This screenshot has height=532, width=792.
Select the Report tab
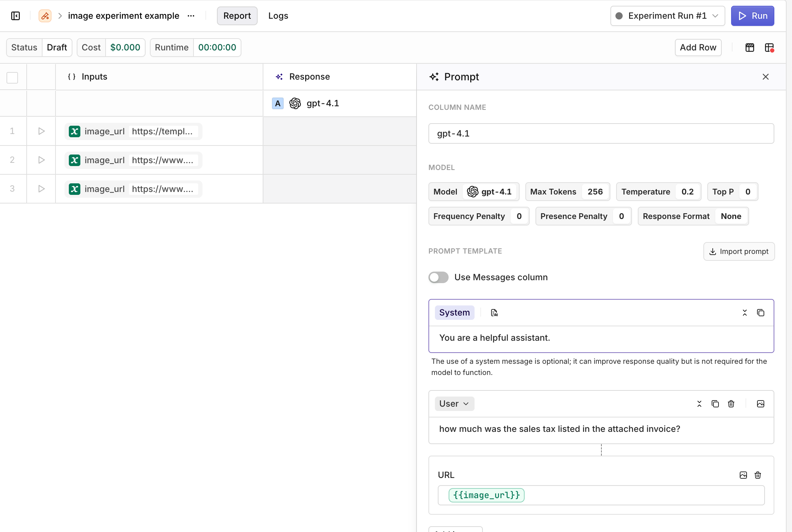pos(237,16)
